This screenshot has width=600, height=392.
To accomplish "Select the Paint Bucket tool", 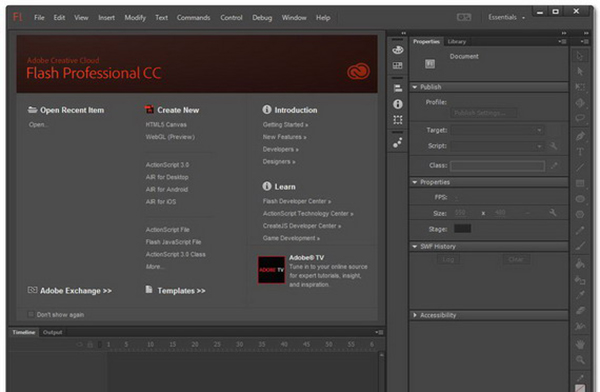I will (x=580, y=264).
